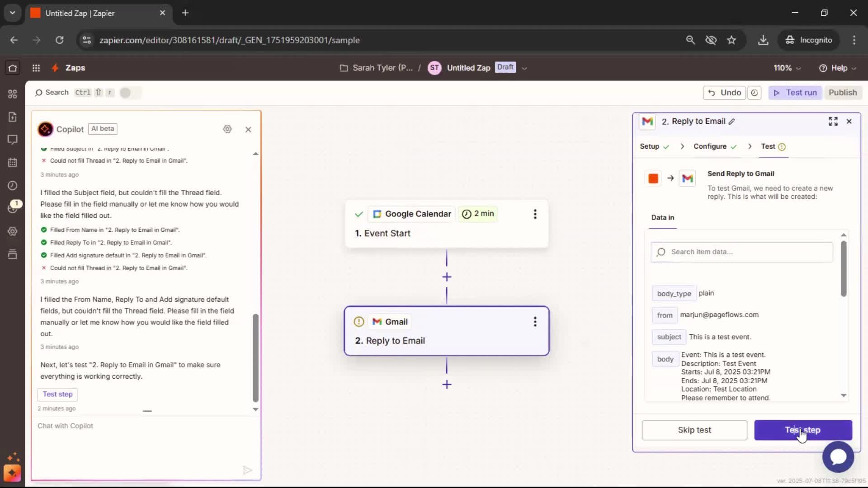Open the Google Calendar step three-dot menu
This screenshot has width=868, height=488.
(x=535, y=214)
